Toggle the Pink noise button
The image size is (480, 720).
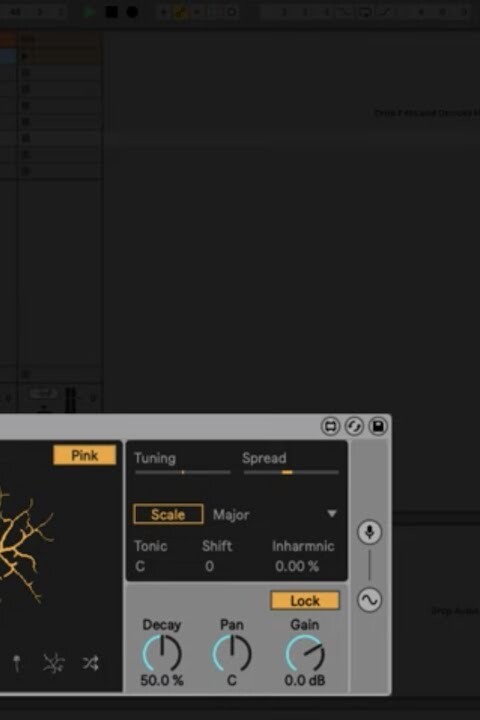click(x=85, y=456)
